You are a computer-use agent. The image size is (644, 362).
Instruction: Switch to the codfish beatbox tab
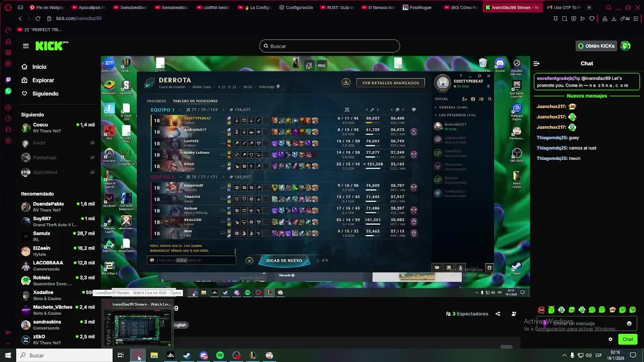[x=213, y=8]
